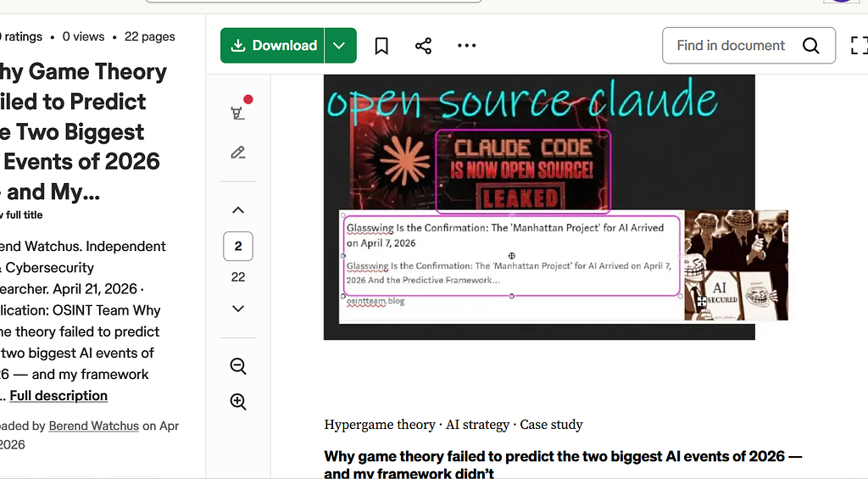Expand the Download options dropdown arrow

coord(340,46)
